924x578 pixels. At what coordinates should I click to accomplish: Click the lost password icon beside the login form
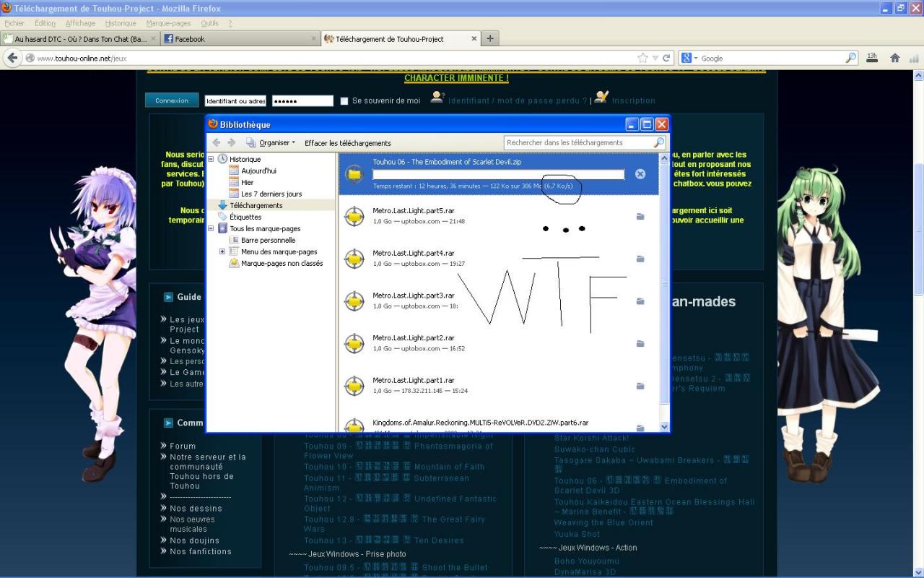point(437,98)
